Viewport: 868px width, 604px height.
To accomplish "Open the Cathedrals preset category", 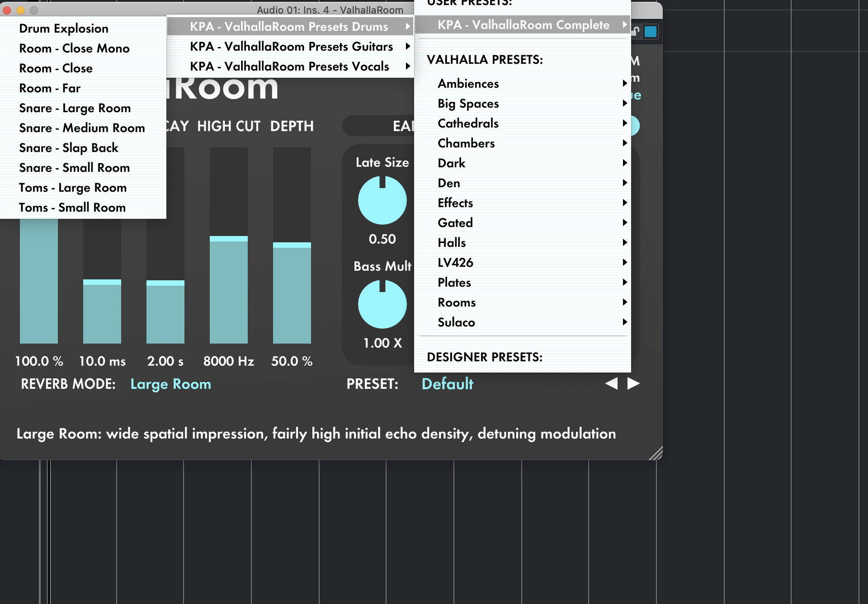I will click(468, 123).
